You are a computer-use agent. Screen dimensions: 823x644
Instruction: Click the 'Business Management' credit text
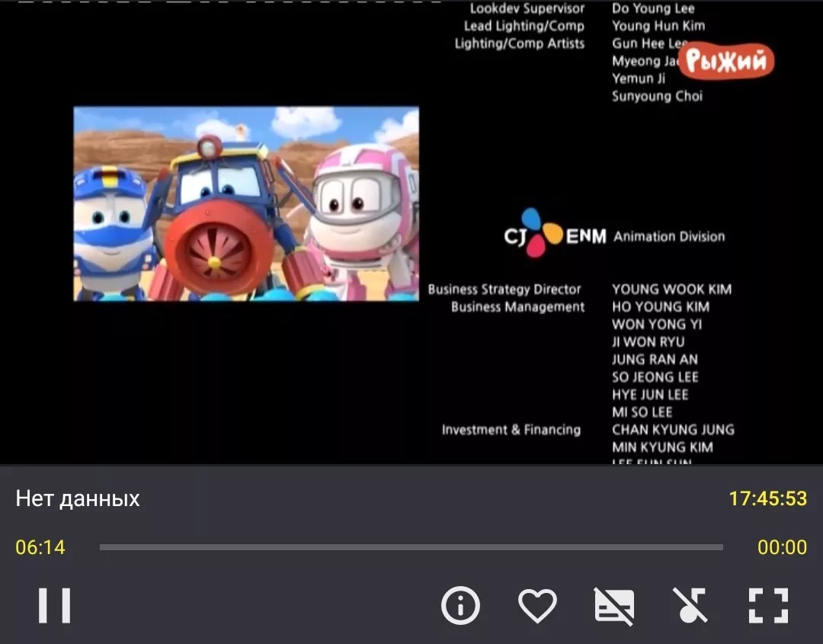(x=517, y=307)
